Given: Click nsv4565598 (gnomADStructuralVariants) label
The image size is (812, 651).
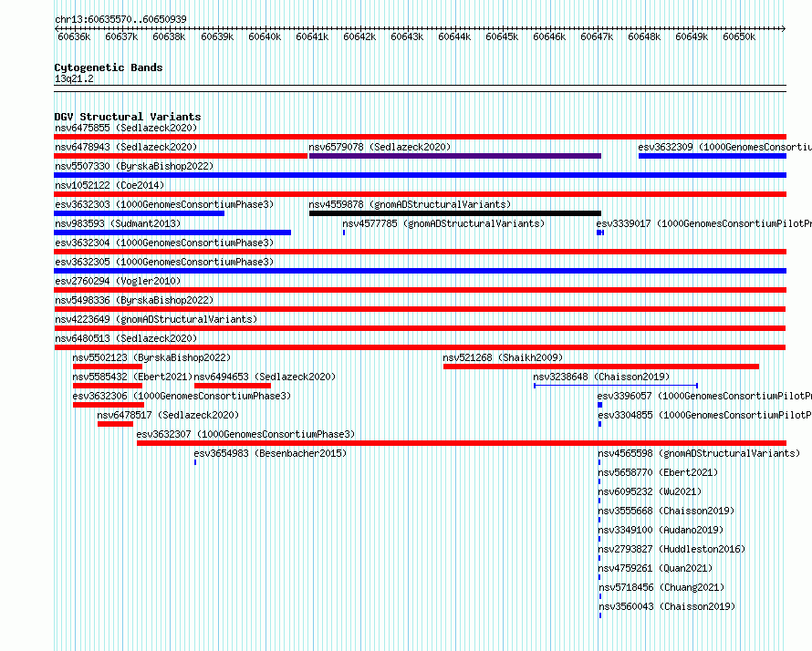Looking at the screenshot, I should (x=699, y=453).
